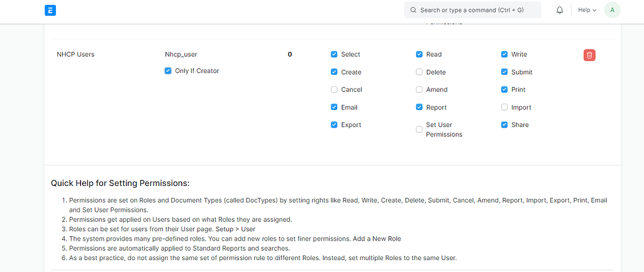Uncheck the Share permission
Viewport: 644px width, 272px height.
point(504,125)
